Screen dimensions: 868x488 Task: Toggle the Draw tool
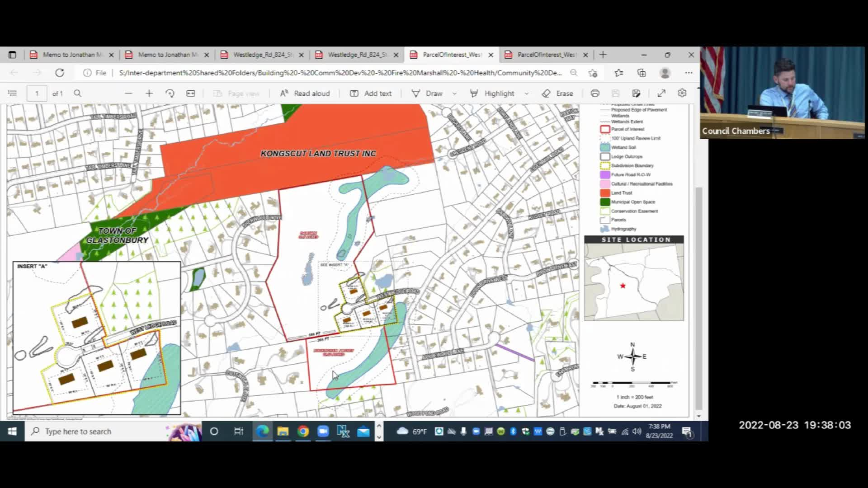pyautogui.click(x=427, y=94)
